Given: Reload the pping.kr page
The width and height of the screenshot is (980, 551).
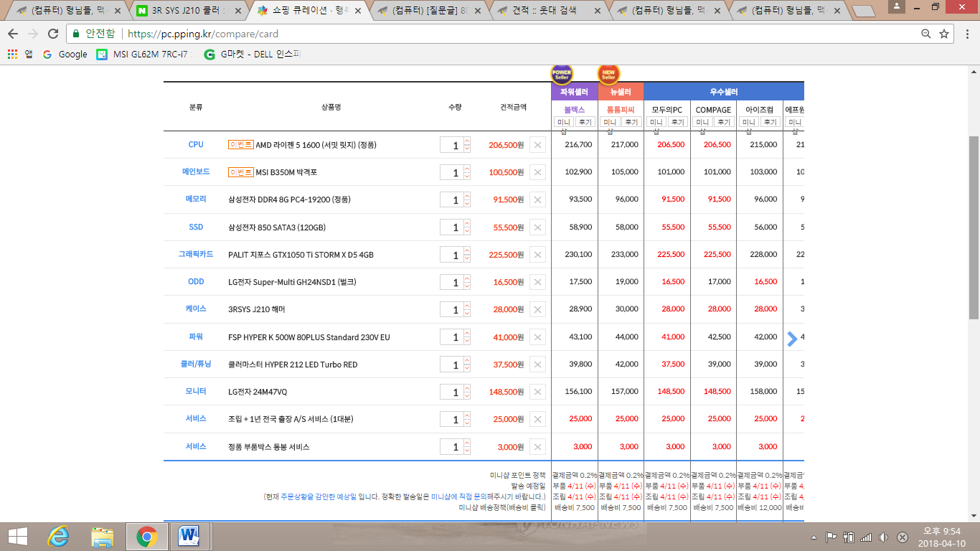Looking at the screenshot, I should click(53, 34).
